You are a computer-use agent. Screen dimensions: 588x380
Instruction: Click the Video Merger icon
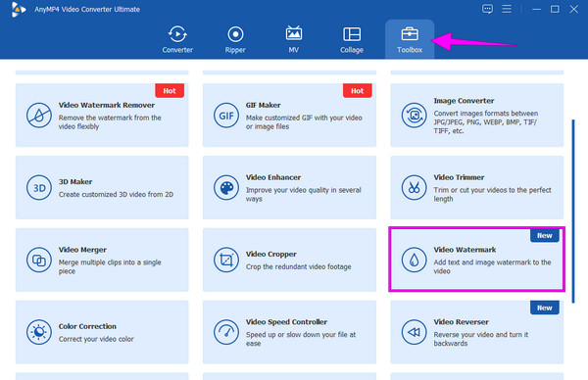pos(39,260)
